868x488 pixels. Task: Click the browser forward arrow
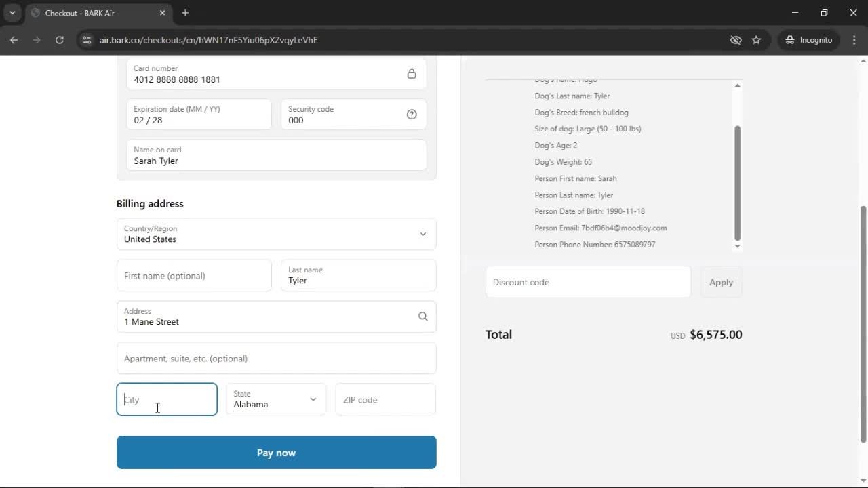tap(37, 40)
